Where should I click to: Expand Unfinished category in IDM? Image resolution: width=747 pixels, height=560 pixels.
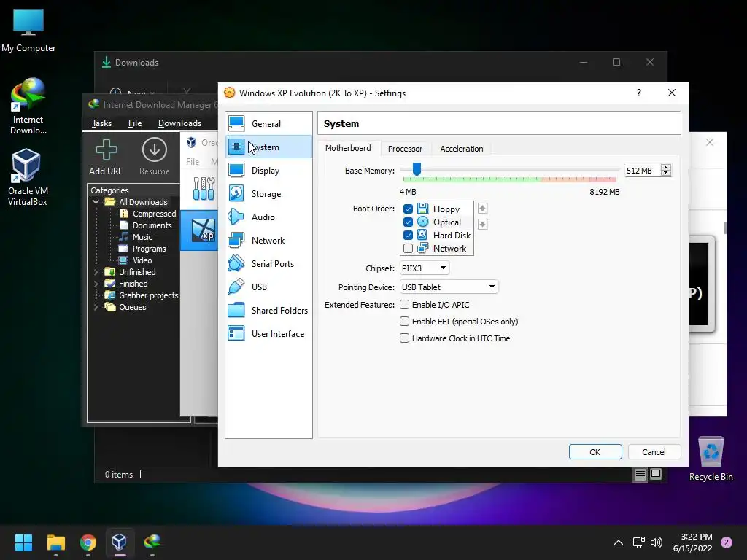tap(96, 272)
